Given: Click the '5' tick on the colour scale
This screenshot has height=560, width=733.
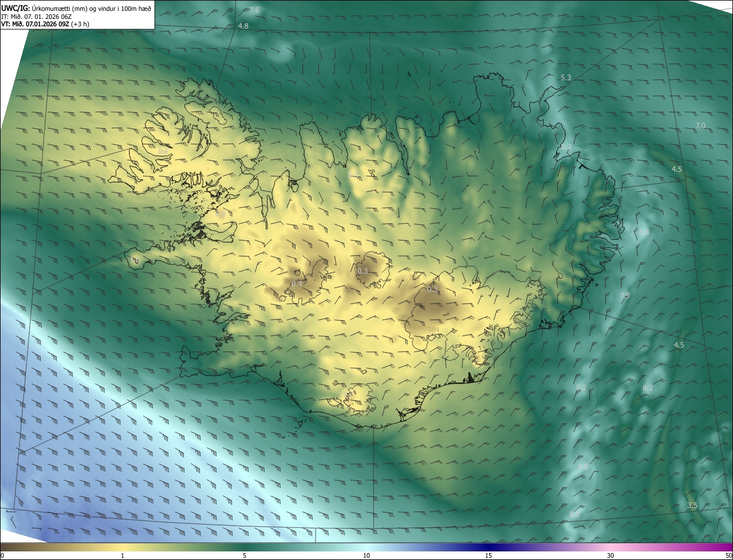Looking at the screenshot, I should pyautogui.click(x=245, y=555).
